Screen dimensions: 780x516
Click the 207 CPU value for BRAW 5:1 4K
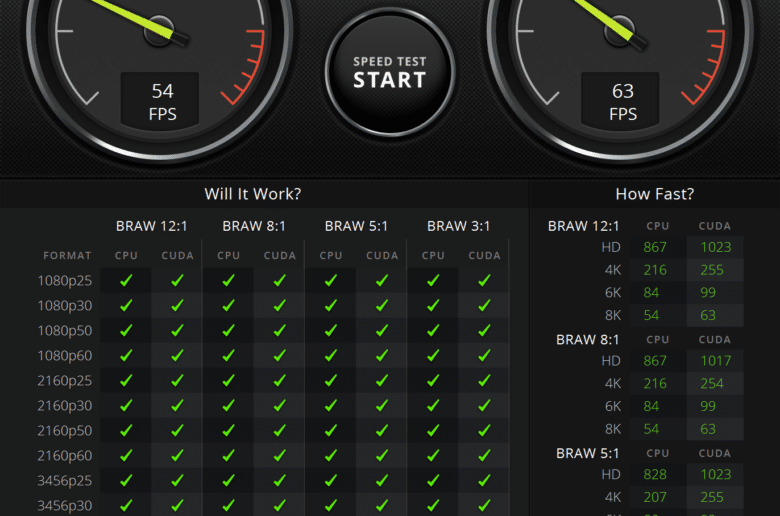655,497
